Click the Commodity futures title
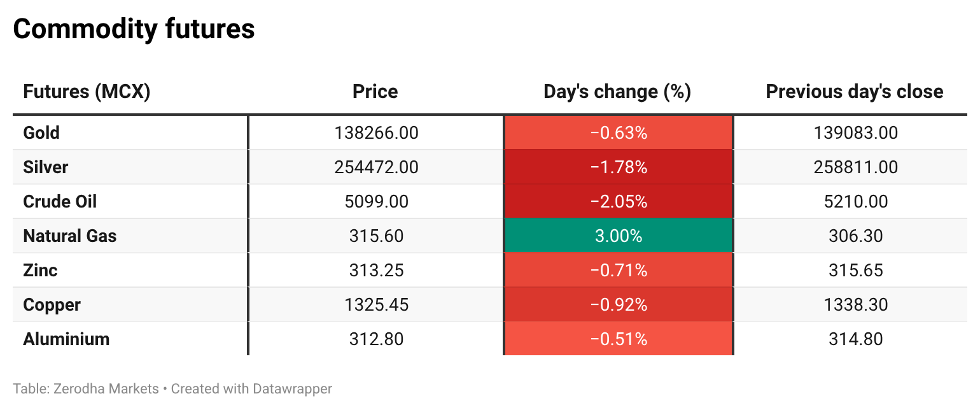 click(x=134, y=29)
